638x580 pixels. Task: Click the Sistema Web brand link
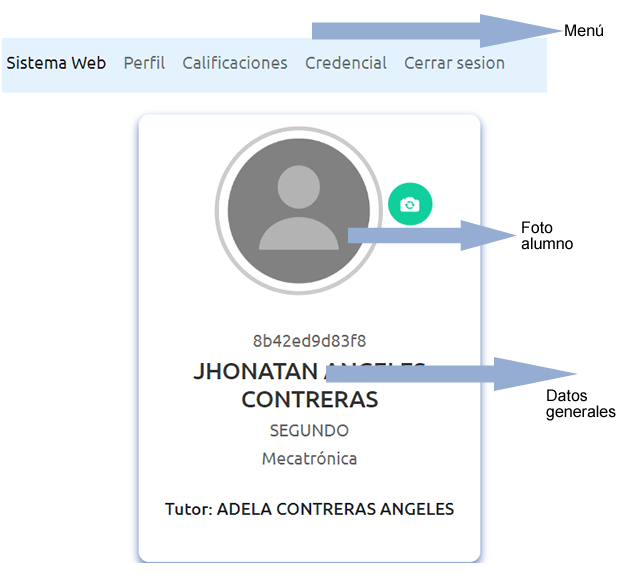point(56,63)
